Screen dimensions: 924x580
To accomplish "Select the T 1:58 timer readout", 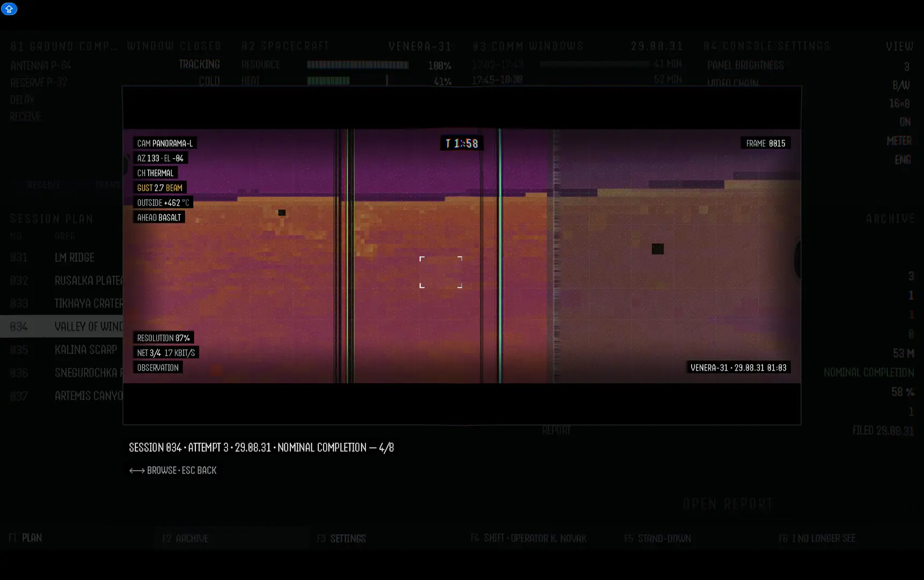I will (461, 143).
